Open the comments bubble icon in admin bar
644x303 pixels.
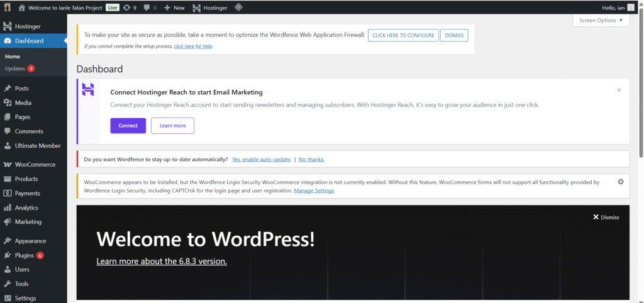pyautogui.click(x=147, y=8)
